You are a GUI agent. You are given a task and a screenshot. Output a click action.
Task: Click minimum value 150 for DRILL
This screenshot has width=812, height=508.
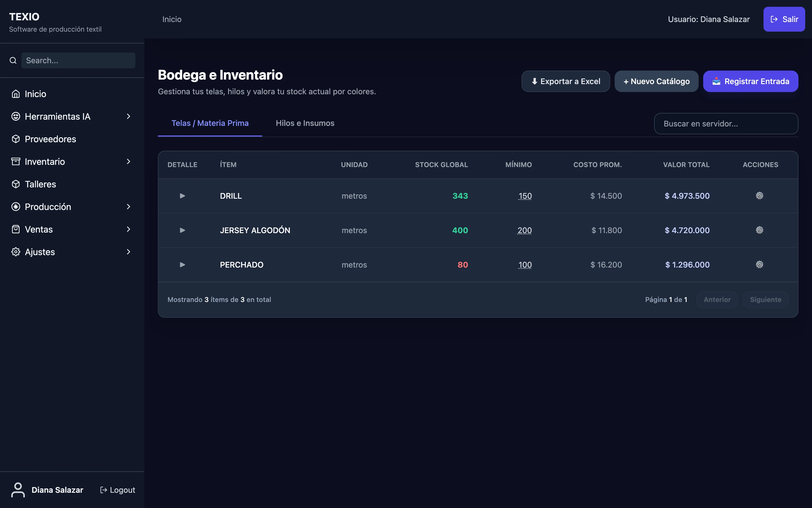(525, 196)
